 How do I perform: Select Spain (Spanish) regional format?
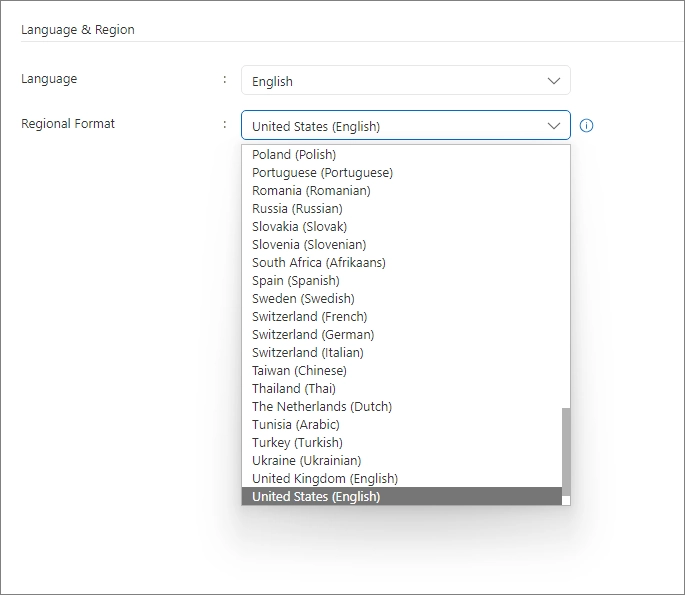(x=295, y=281)
